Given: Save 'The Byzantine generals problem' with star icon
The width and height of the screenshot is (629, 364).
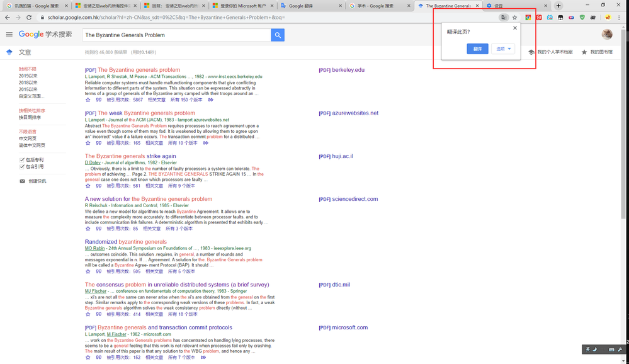Looking at the screenshot, I should 88,100.
